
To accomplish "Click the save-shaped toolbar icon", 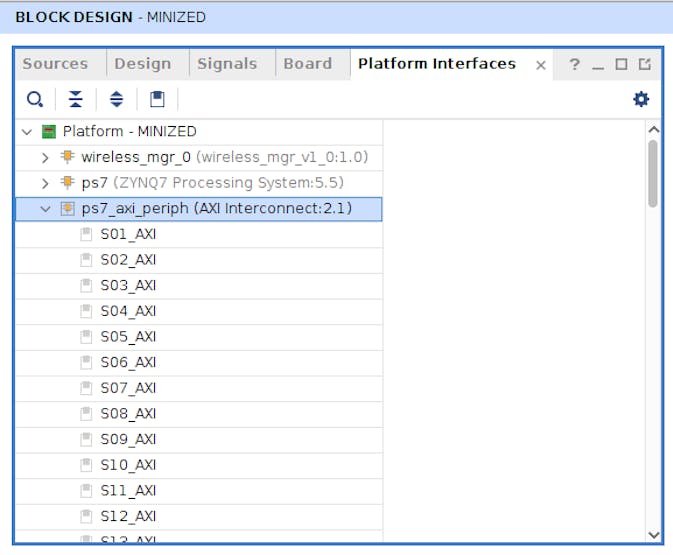I will (x=157, y=99).
